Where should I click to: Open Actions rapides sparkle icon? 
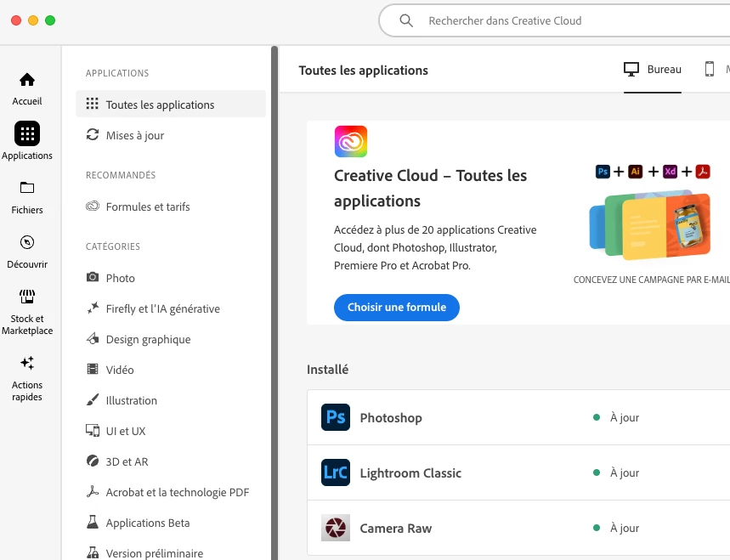coord(27,363)
